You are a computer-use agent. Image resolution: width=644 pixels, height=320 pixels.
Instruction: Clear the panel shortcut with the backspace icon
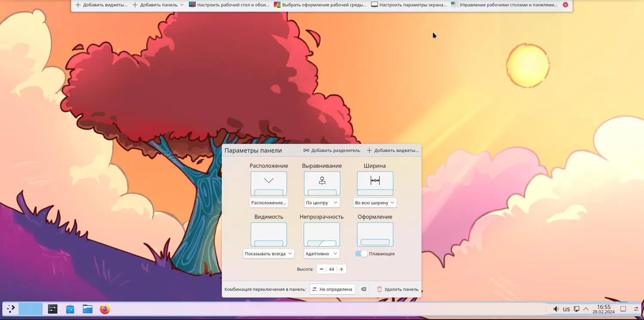click(x=364, y=290)
